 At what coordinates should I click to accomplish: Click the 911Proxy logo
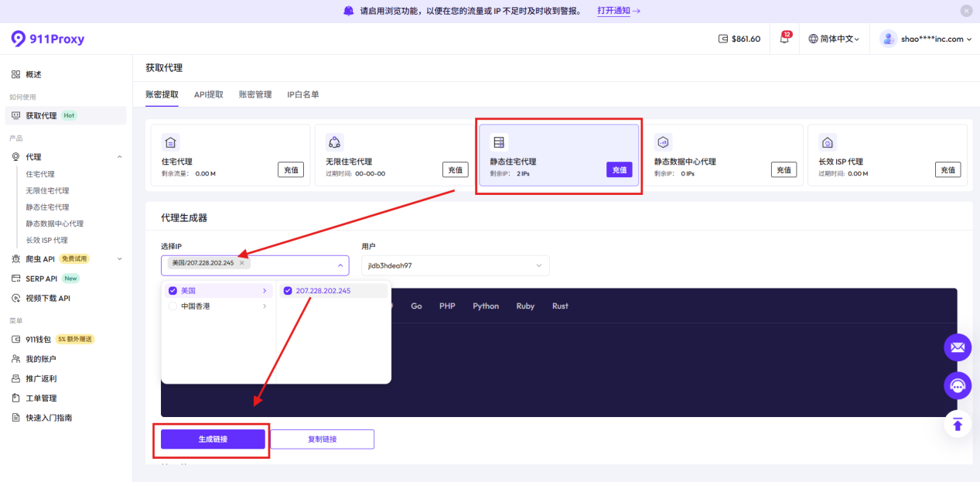[x=48, y=39]
